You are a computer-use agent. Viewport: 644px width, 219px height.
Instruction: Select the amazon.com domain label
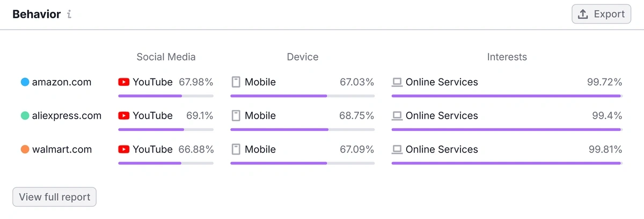point(62,82)
